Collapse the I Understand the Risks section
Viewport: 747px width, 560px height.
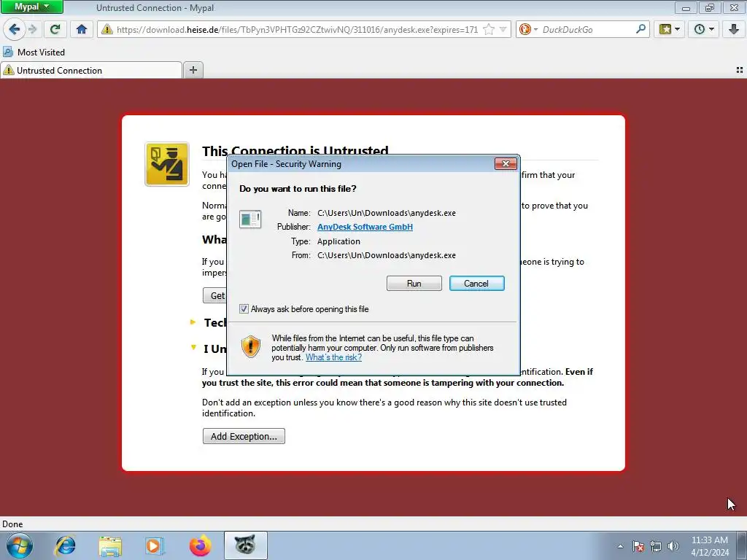[193, 348]
